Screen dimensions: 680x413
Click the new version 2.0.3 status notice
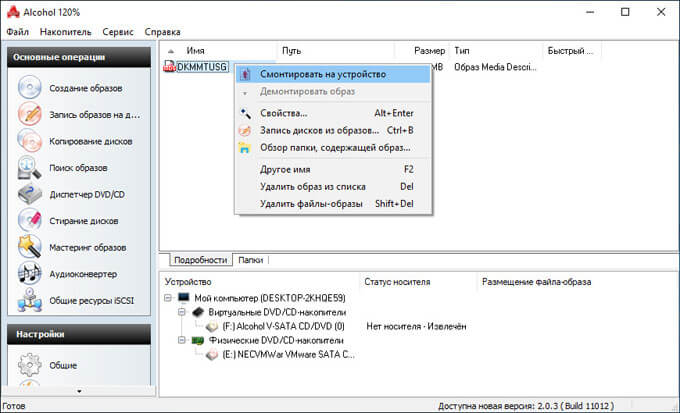coord(526,406)
